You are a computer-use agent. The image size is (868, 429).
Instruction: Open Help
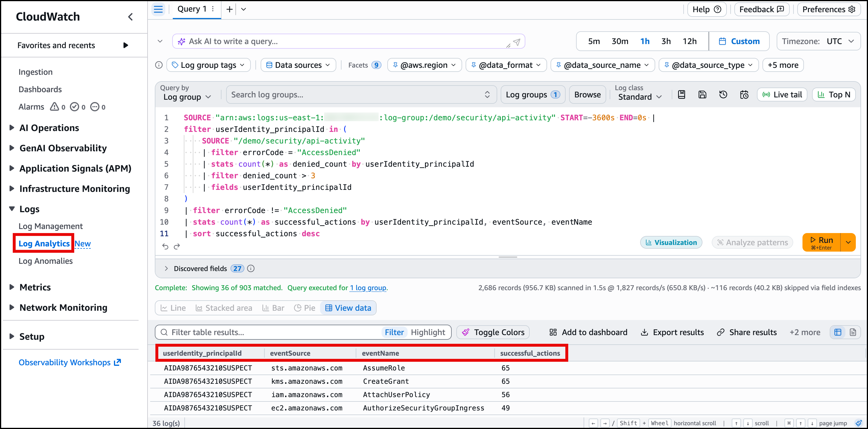click(707, 10)
